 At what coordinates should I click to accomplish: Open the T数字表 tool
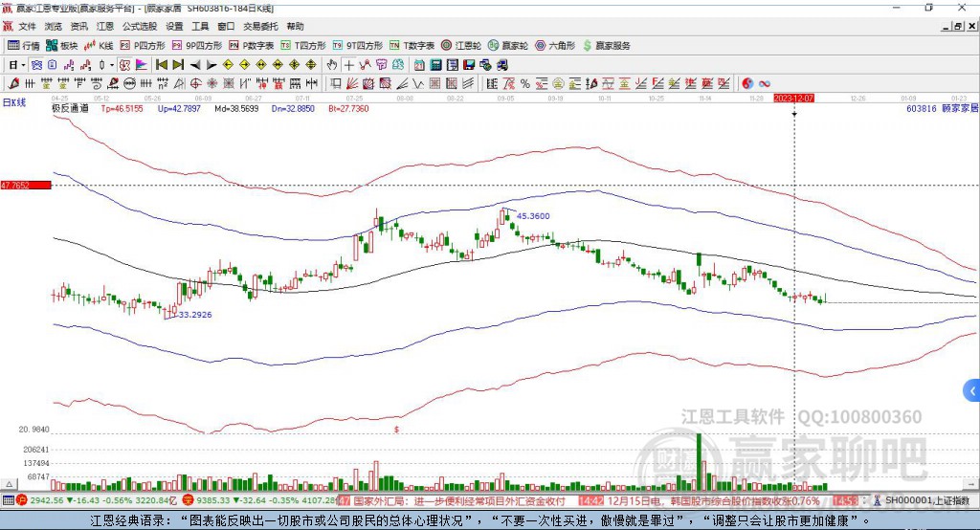coord(412,46)
